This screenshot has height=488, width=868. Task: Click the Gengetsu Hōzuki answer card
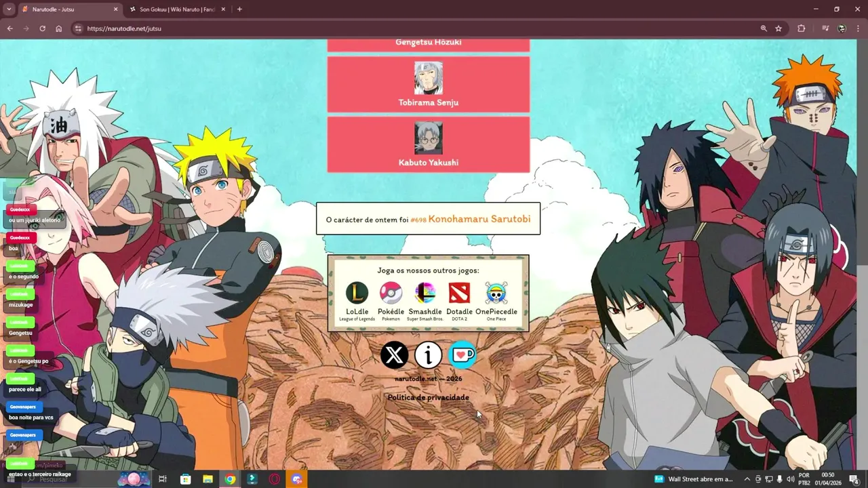pyautogui.click(x=428, y=45)
